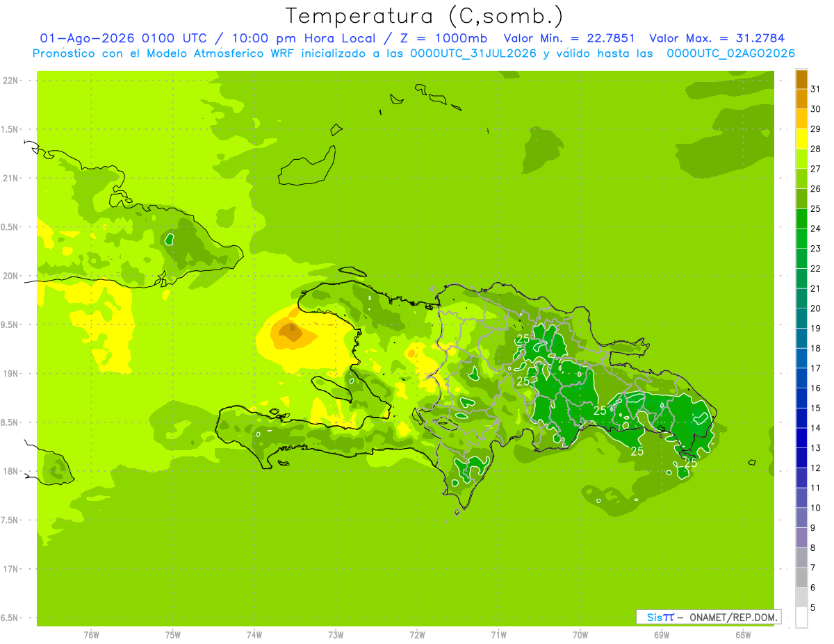Click the color scale value '8'

point(813,547)
